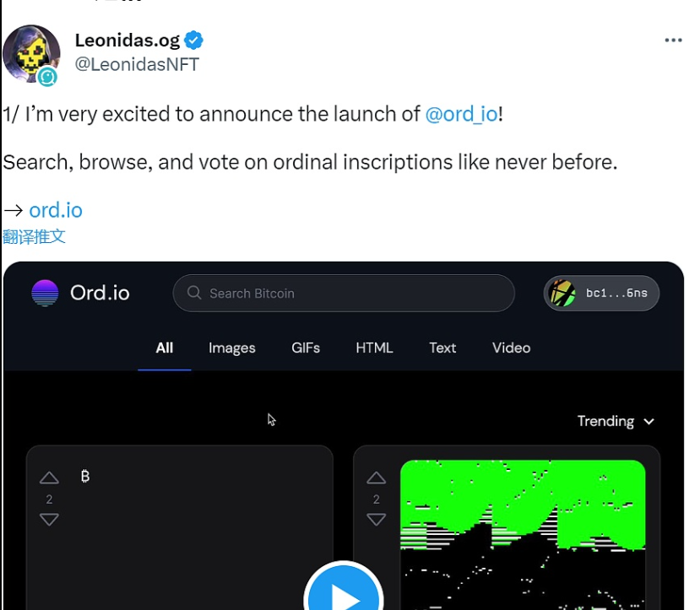Open the bc1...6ns wallet button
700x610 pixels.
click(601, 293)
